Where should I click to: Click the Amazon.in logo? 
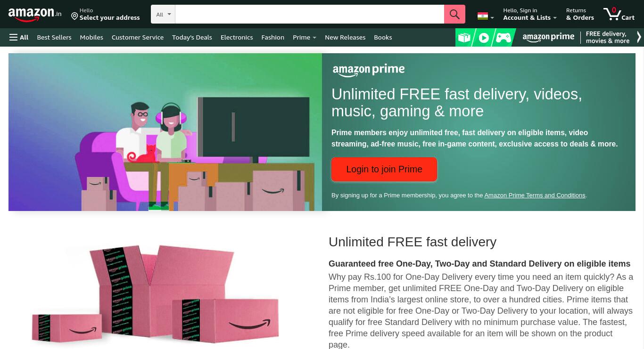point(35,15)
